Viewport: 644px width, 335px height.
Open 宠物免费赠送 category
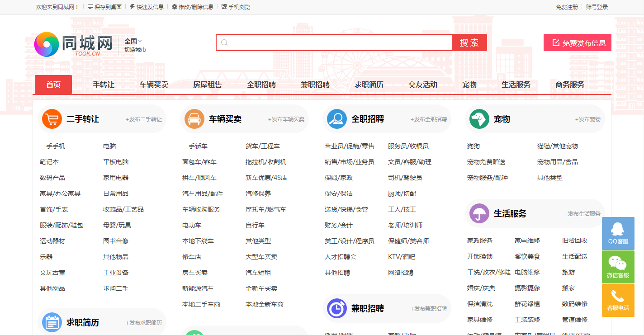click(x=486, y=162)
